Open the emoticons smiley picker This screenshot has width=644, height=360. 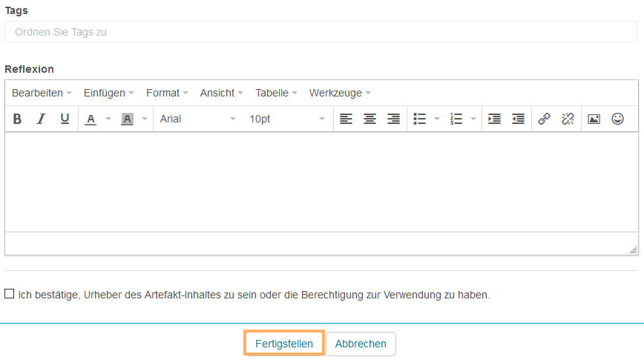tap(617, 119)
